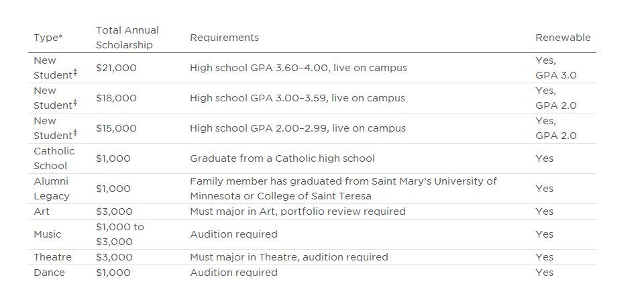Click 'Graduate from a Catholic high school' text
The height and width of the screenshot is (288, 644).
tap(282, 158)
